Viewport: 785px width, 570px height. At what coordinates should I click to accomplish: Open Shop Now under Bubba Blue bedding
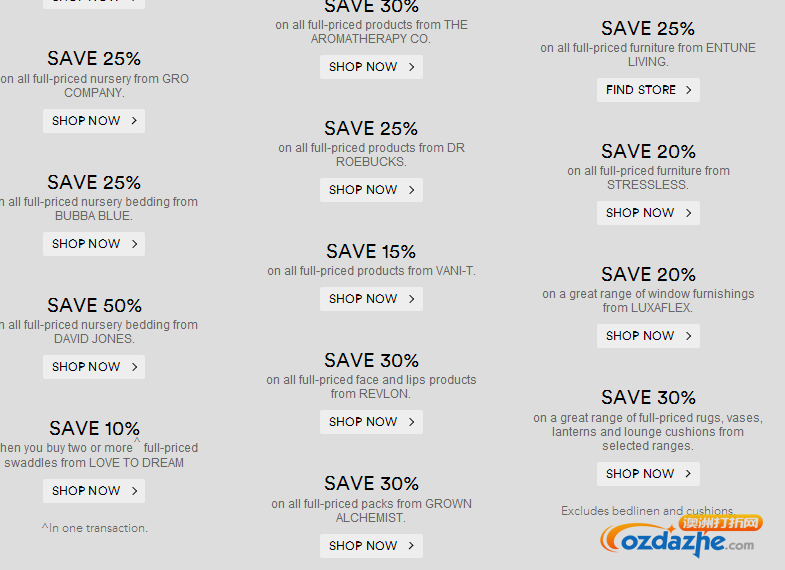click(x=94, y=244)
